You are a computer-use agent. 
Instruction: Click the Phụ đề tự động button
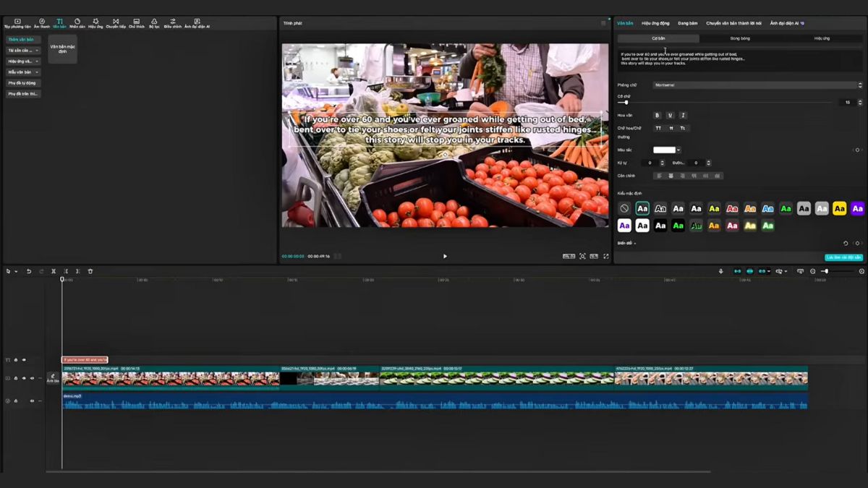click(22, 82)
